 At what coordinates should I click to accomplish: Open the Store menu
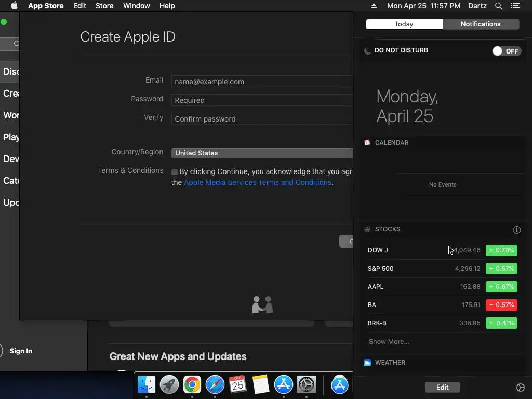(x=104, y=6)
